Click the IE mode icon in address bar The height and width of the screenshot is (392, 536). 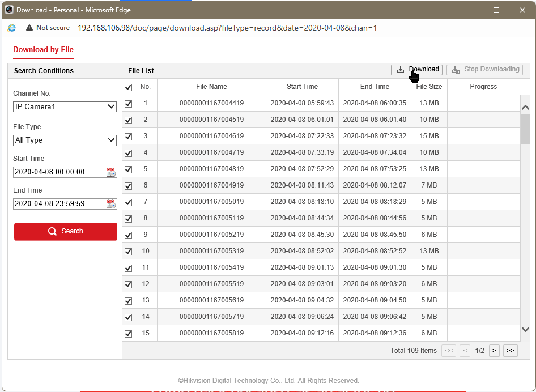coord(12,28)
